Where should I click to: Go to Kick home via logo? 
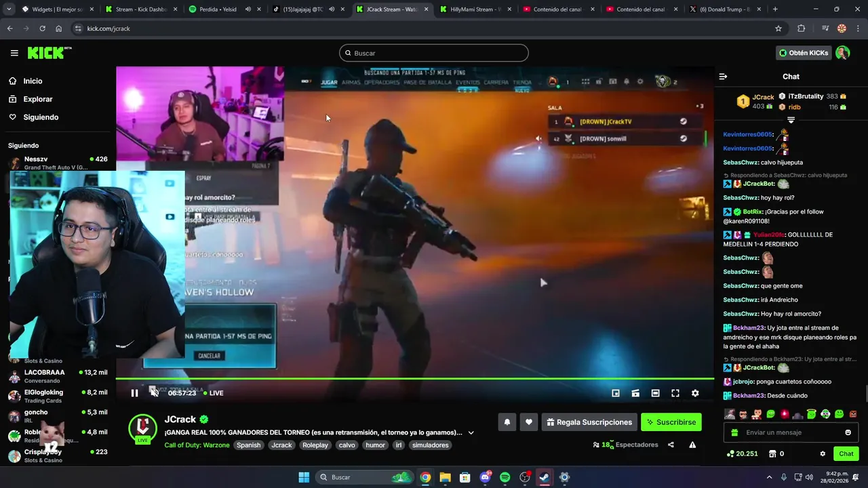pos(49,53)
